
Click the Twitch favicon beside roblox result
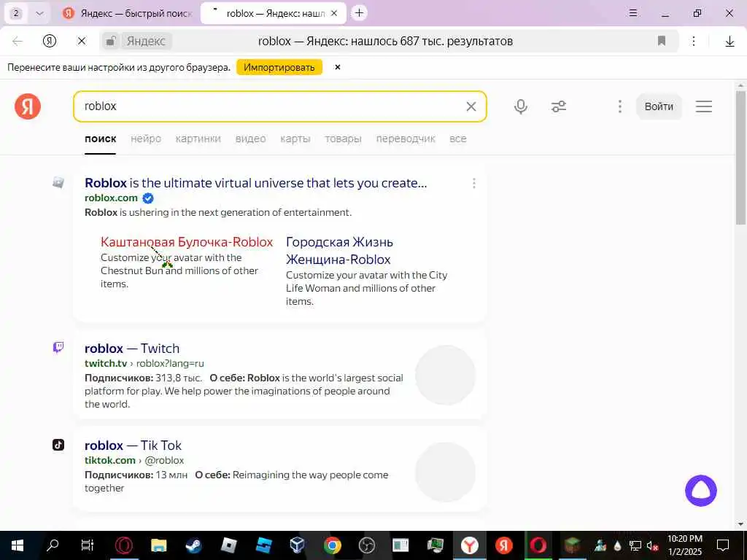click(x=58, y=347)
